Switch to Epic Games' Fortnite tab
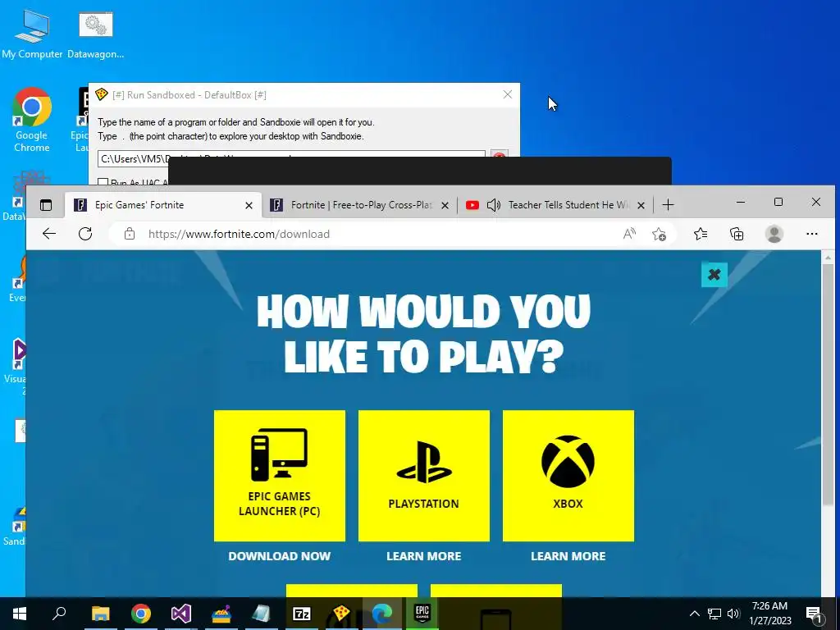The width and height of the screenshot is (840, 630). pyautogui.click(x=163, y=204)
